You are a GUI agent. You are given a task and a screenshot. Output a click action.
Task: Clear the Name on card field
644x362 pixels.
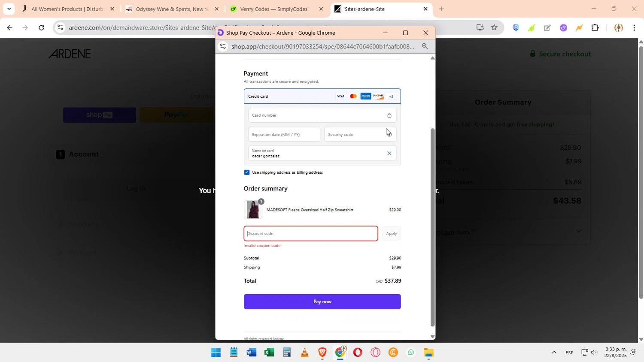389,153
